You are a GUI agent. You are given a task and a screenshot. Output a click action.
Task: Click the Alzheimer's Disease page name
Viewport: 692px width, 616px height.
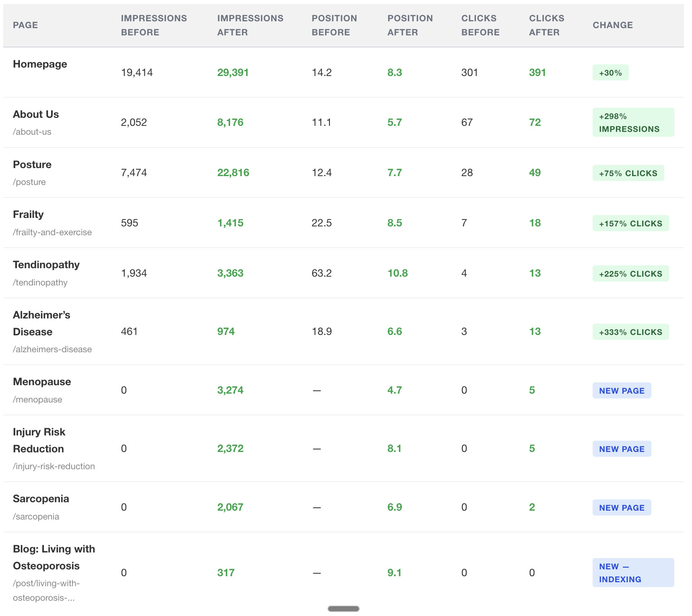[41, 323]
